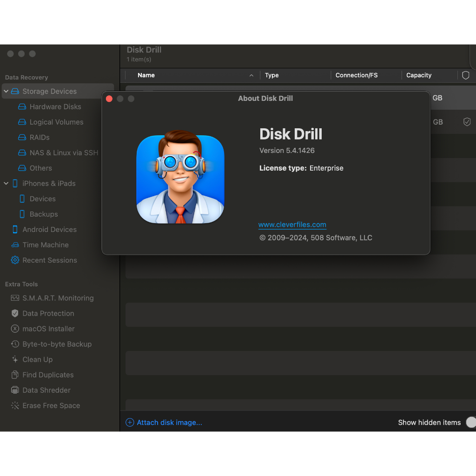476x476 pixels.
Task: Click the protection shield column header
Action: tap(466, 75)
